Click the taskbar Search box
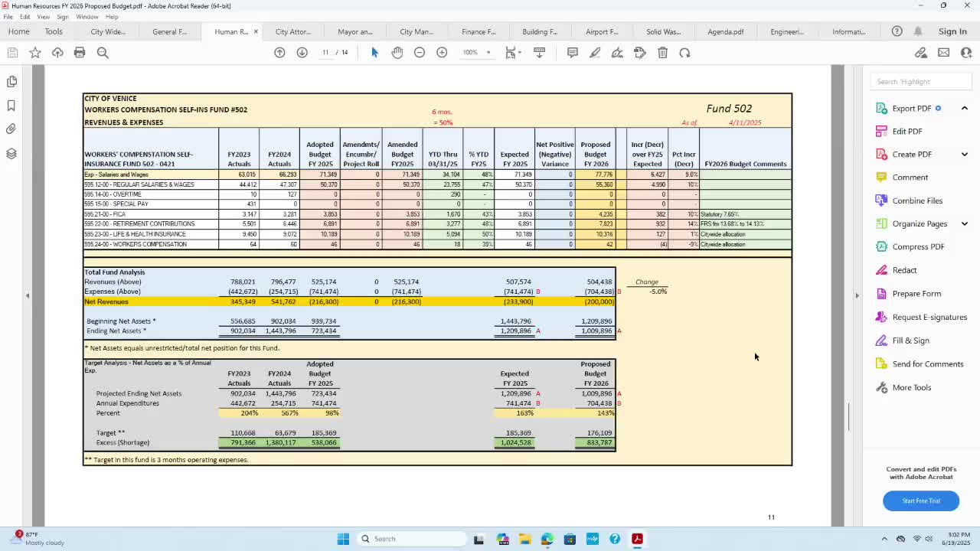This screenshot has height=551, width=980. click(x=412, y=539)
